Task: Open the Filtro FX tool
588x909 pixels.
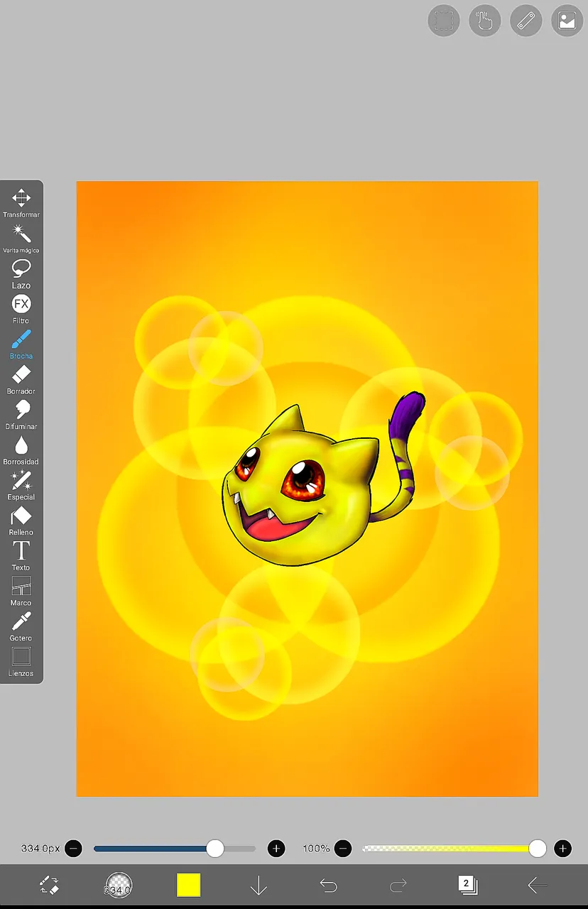Action: pyautogui.click(x=21, y=309)
